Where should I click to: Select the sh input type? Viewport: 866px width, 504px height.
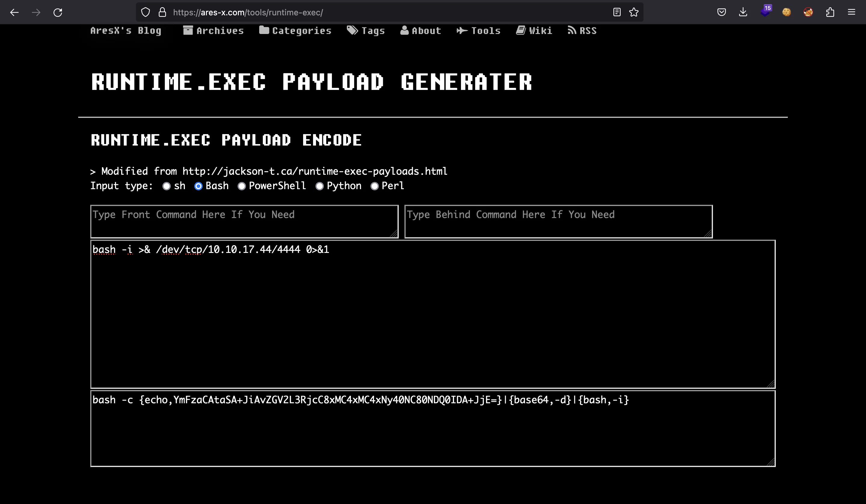[167, 186]
